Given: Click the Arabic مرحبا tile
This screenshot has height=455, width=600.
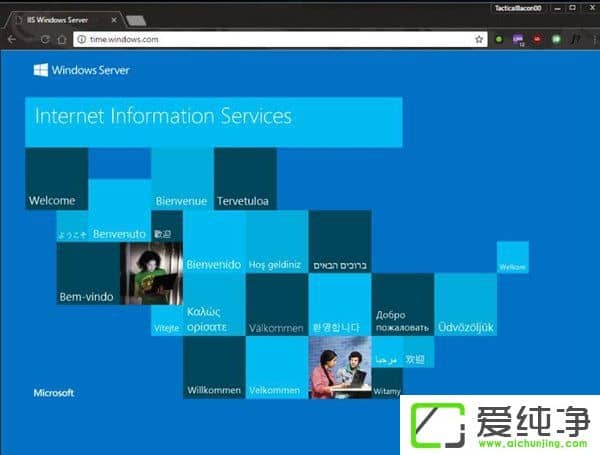Looking at the screenshot, I should pyautogui.click(x=387, y=352).
